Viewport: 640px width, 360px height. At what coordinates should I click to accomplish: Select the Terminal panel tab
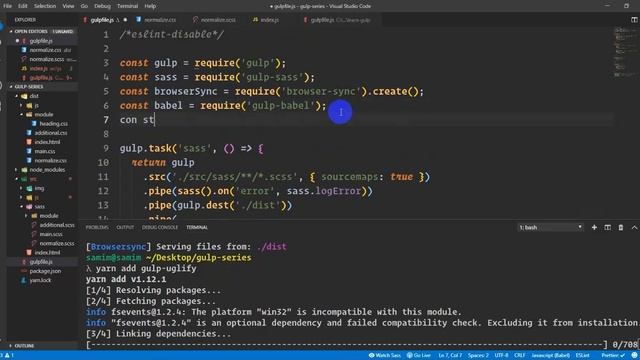pyautogui.click(x=197, y=227)
